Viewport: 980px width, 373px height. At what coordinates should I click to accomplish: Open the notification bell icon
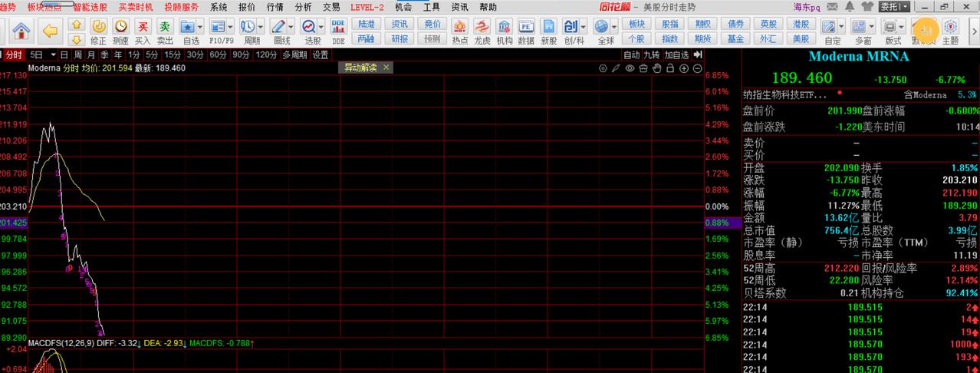[x=850, y=7]
